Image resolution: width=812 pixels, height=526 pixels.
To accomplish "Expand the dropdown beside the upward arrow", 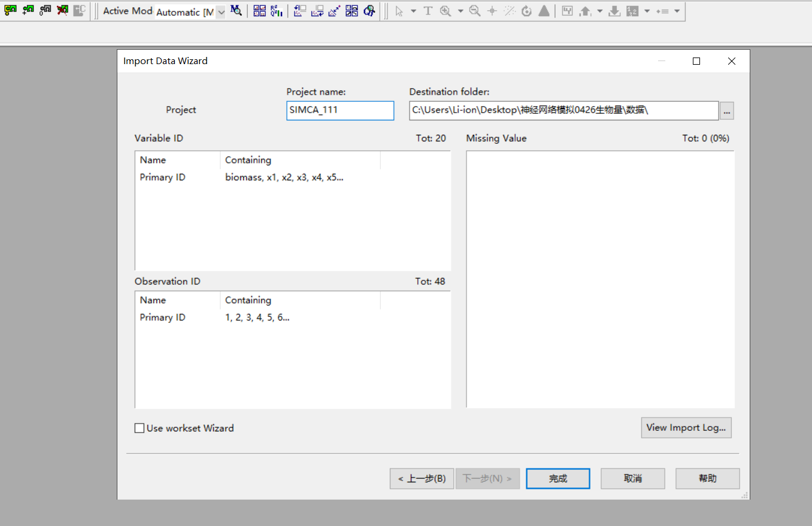I will [600, 11].
